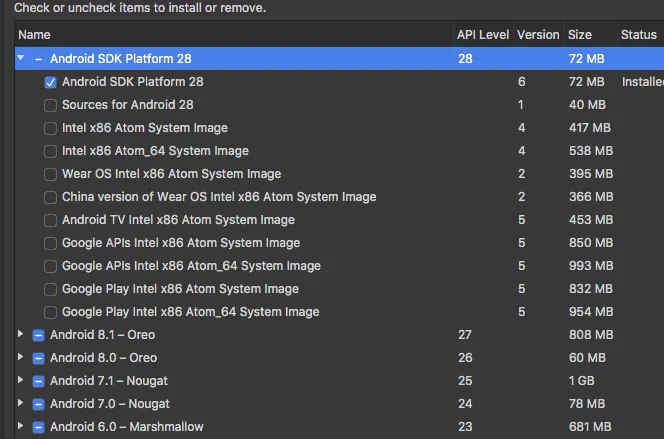664x439 pixels.
Task: Click the Status column header
Action: [639, 35]
